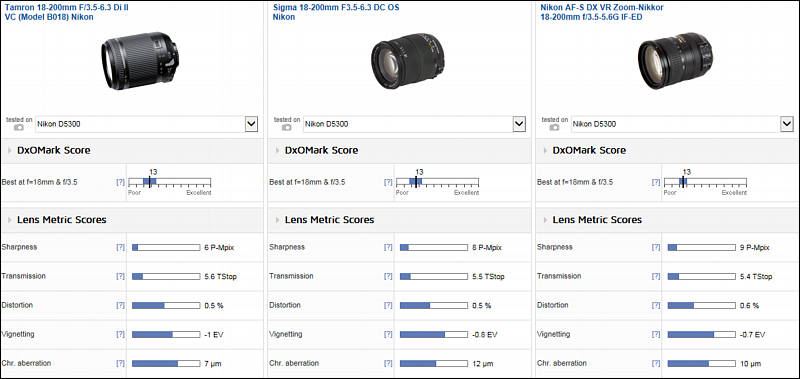
Task: Open Distortion help [?] in Tamron column
Action: pyautogui.click(x=120, y=305)
